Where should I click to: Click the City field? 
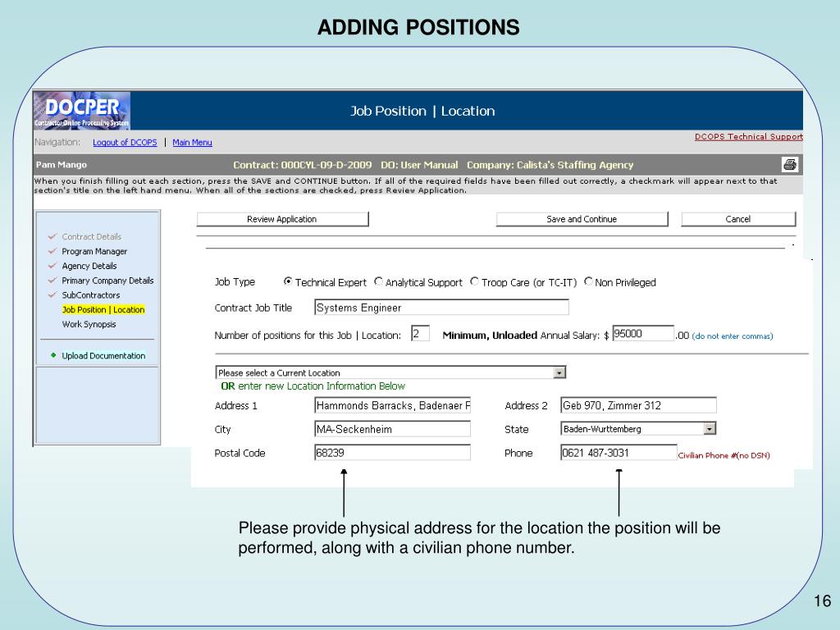pyautogui.click(x=392, y=429)
